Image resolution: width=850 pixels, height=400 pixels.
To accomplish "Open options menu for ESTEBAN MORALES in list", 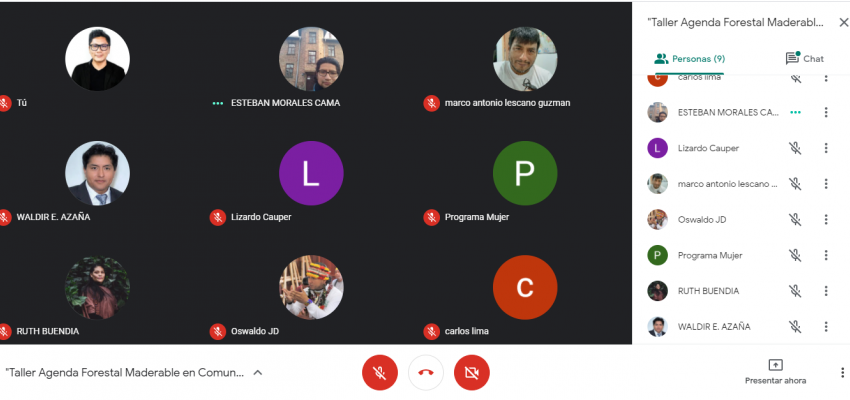I will [826, 112].
